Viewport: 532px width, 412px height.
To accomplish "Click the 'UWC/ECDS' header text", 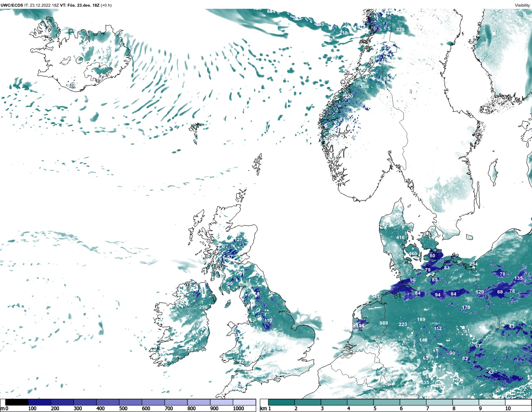I will click(x=12, y=5).
